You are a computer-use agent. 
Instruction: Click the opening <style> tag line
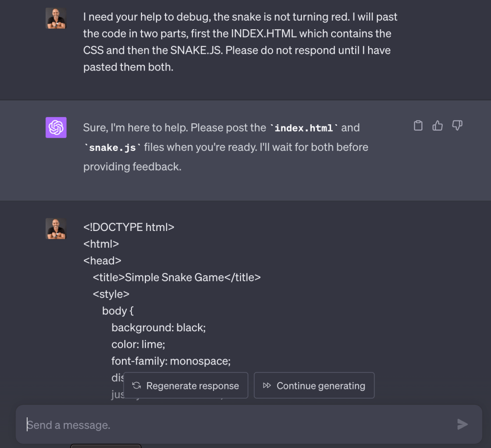click(x=111, y=294)
